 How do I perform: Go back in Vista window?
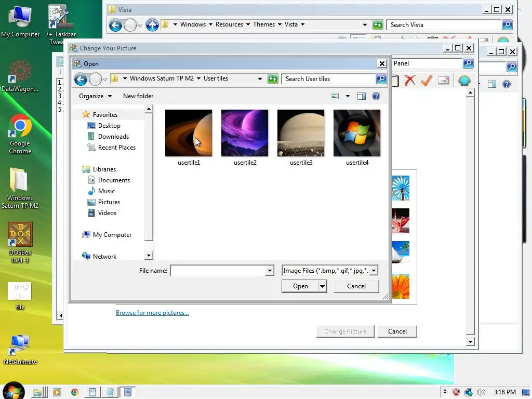pos(115,25)
